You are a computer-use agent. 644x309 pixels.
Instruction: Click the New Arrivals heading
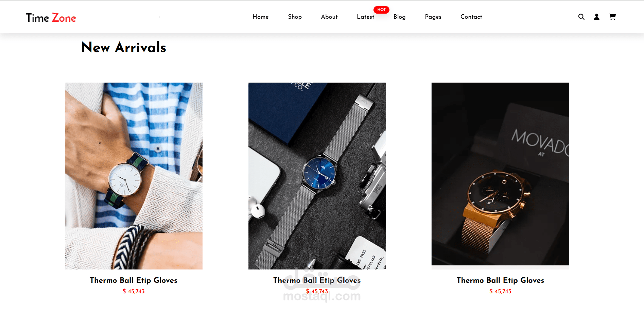(x=124, y=47)
